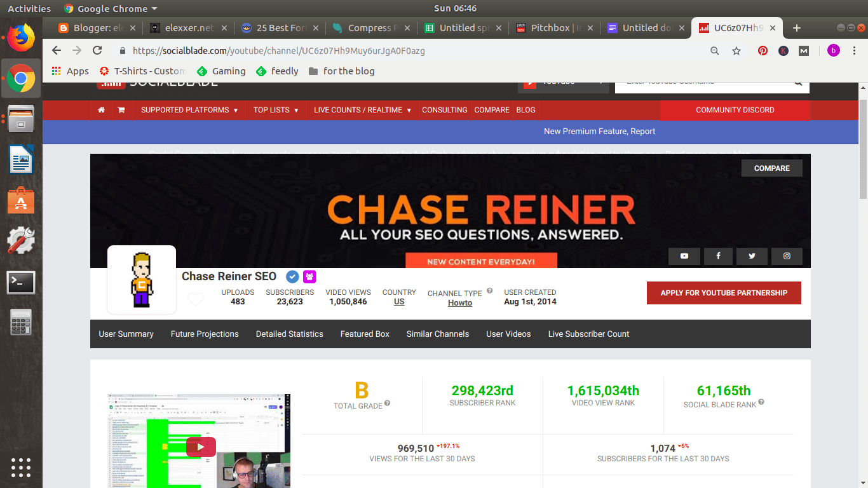Click help icon beside Social Blade Rank
868x488 pixels.
click(x=761, y=402)
